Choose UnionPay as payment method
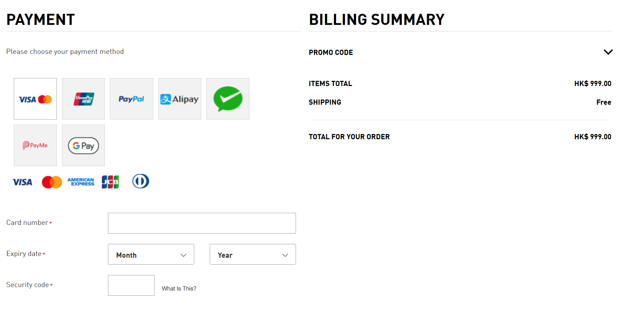644x323 pixels. click(x=83, y=98)
